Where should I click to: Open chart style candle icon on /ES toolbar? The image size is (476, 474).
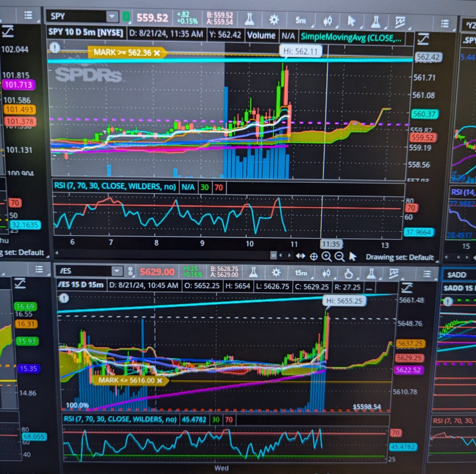click(326, 273)
